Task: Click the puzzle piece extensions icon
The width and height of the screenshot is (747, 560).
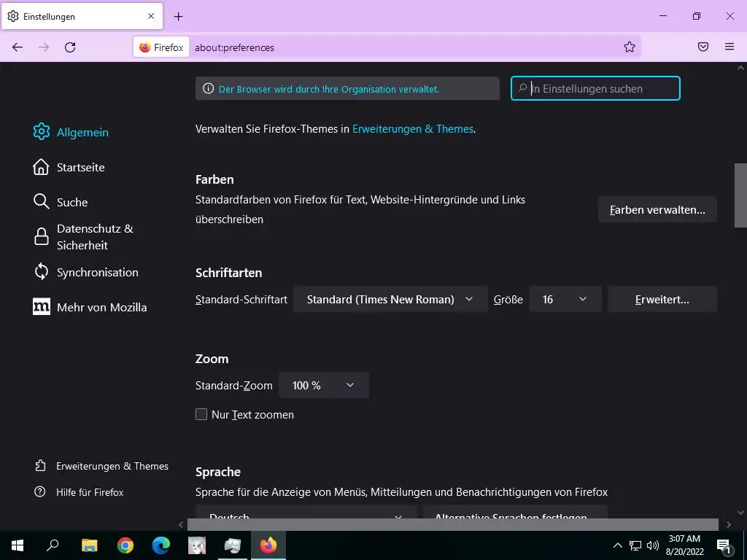Action: 41,465
